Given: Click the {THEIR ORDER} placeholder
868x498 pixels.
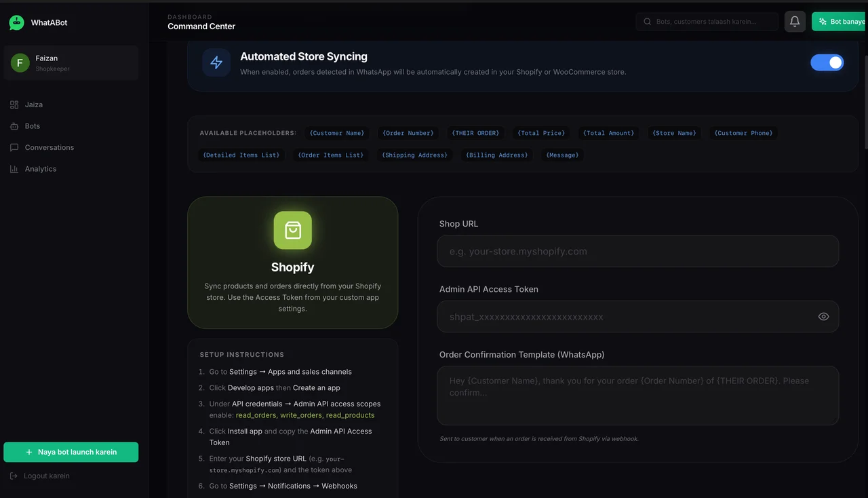Looking at the screenshot, I should coord(475,133).
